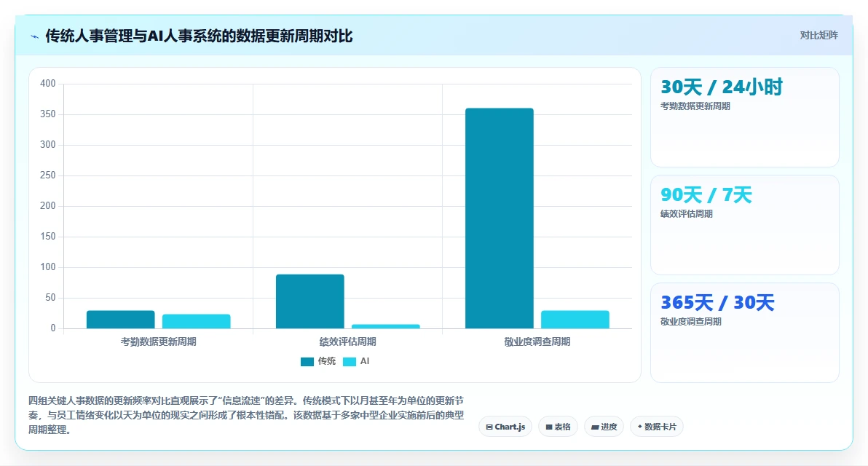Image resolution: width=868 pixels, height=466 pixels.
Task: Click the 考勤数据更新周期 x-axis label
Action: click(x=158, y=342)
